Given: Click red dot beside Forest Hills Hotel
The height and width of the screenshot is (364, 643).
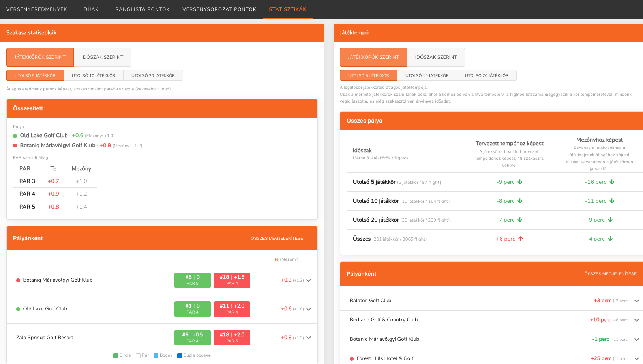Looking at the screenshot, I should coord(352,359).
